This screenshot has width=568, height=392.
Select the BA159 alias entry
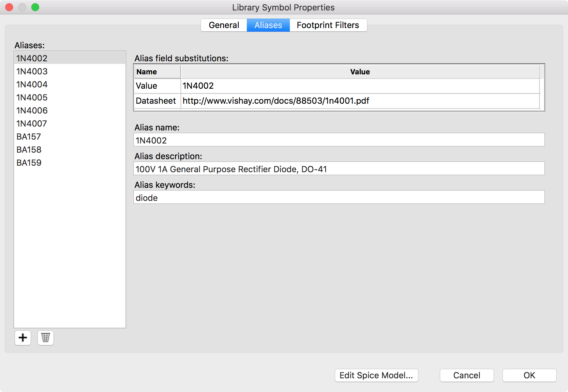tap(29, 163)
